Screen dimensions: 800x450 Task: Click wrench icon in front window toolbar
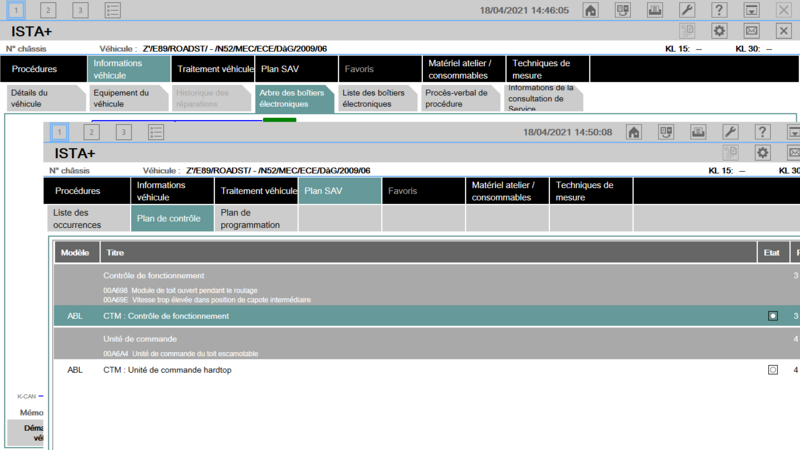[730, 132]
